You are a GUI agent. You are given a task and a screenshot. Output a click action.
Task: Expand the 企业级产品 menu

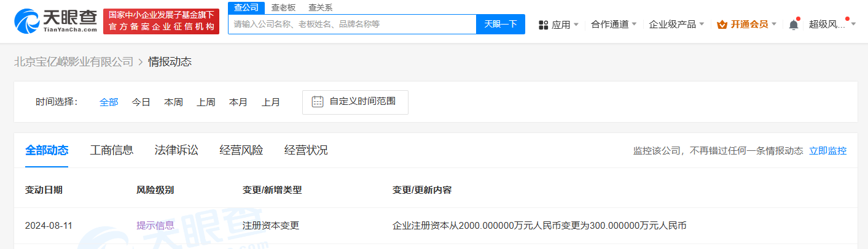[x=676, y=25]
